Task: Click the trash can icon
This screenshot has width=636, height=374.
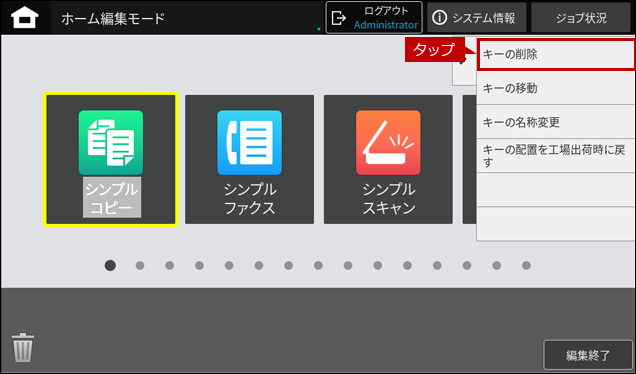Action: (23, 348)
